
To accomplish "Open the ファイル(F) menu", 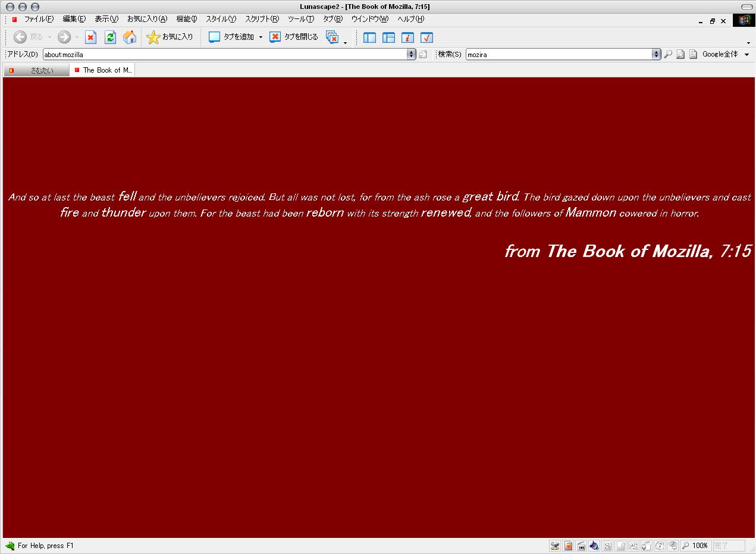I will click(x=39, y=20).
